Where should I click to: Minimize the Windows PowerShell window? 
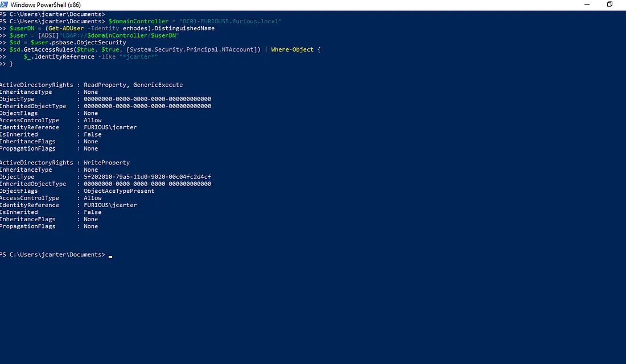coord(586,5)
